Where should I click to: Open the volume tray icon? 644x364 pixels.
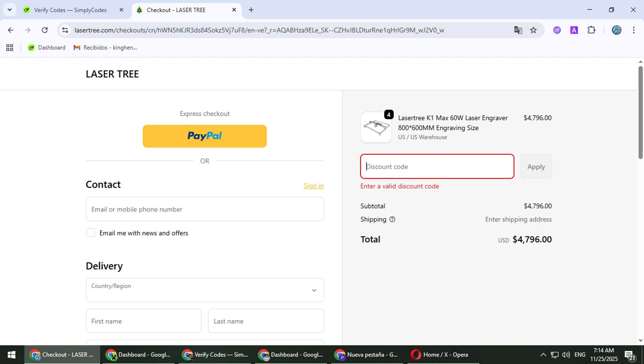click(566, 355)
